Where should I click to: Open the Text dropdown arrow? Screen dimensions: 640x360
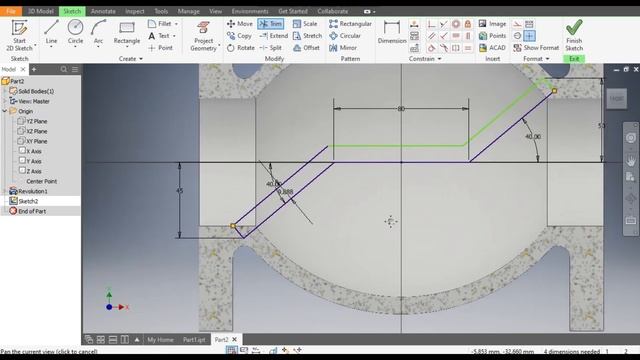(174, 36)
